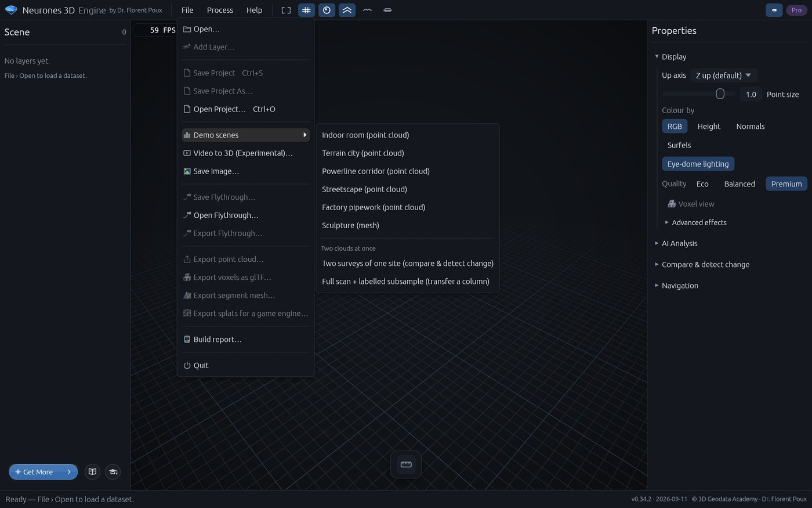812x508 pixels.
Task: Click the fit-to-view brackets icon in toolbar
Action: (286, 10)
